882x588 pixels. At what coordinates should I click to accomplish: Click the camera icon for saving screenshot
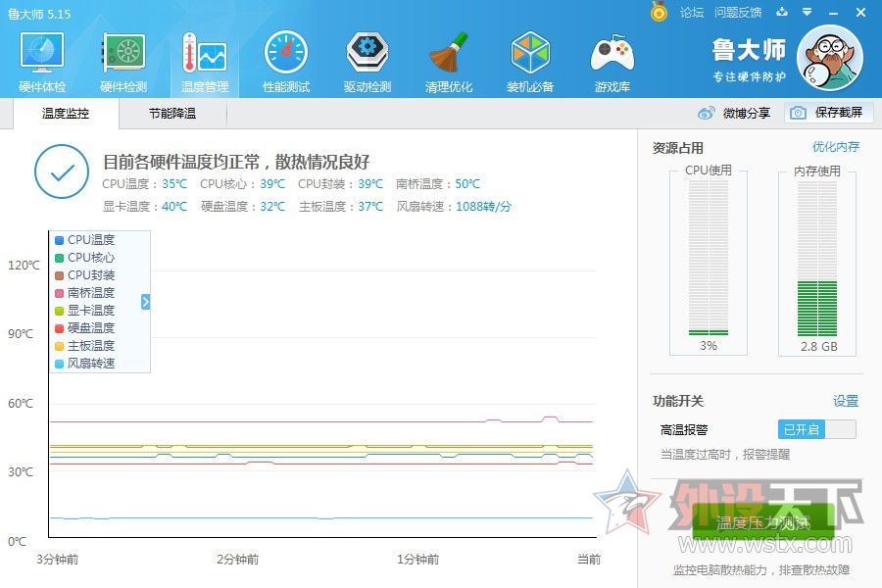click(x=798, y=113)
